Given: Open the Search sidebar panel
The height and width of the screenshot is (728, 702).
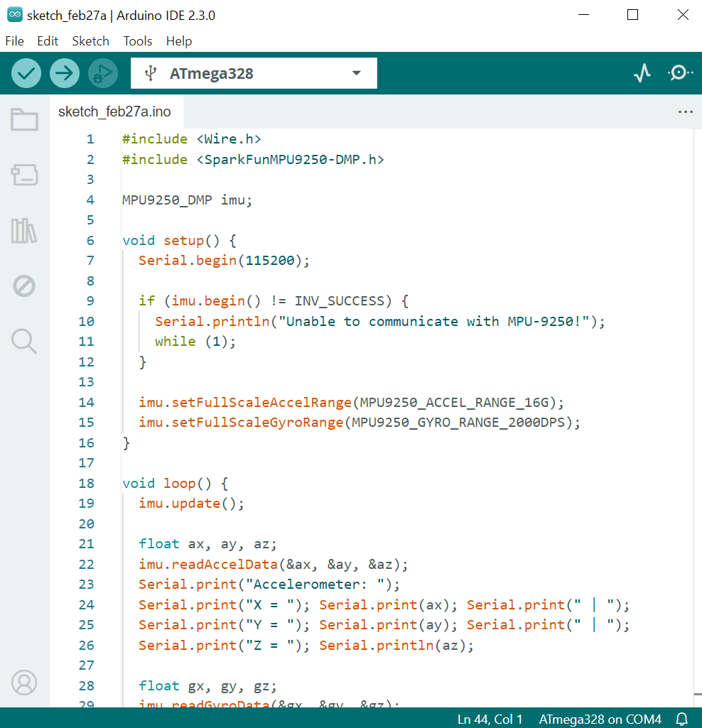Looking at the screenshot, I should (24, 342).
